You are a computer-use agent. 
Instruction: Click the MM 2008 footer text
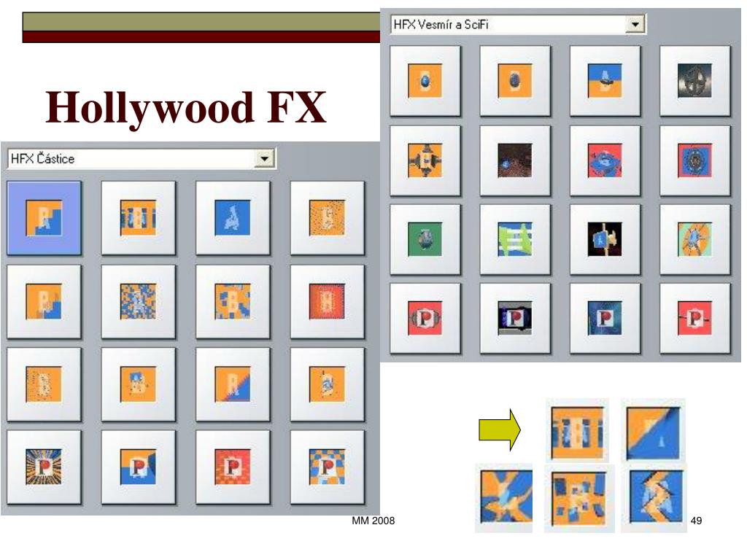(x=373, y=521)
